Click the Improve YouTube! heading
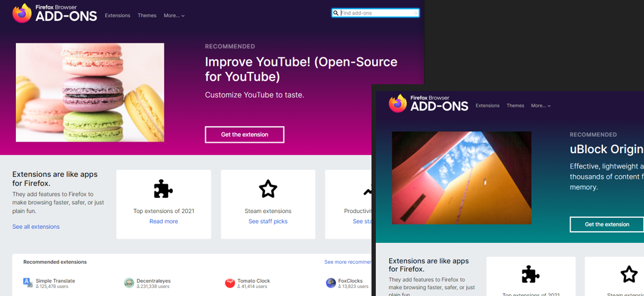The image size is (644, 296). 301,69
